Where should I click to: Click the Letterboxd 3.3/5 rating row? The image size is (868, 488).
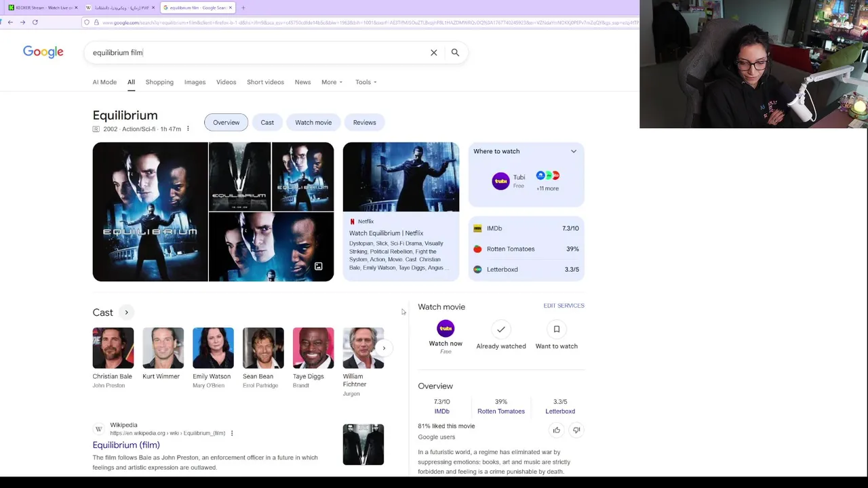[526, 269]
